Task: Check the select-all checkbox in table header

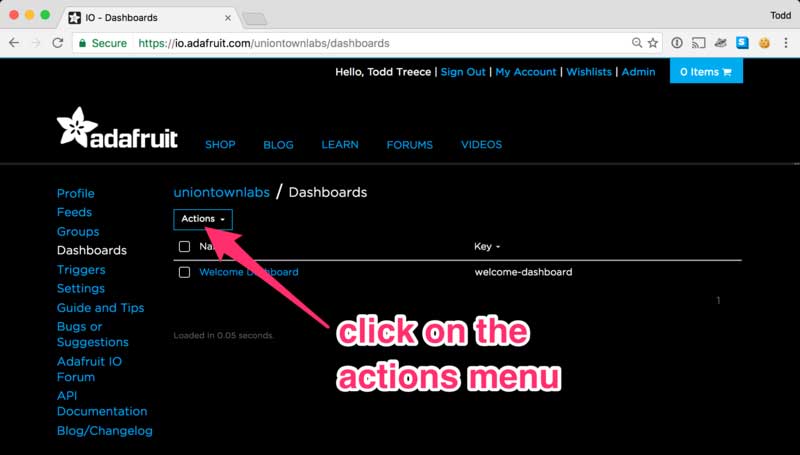Action: coord(184,246)
